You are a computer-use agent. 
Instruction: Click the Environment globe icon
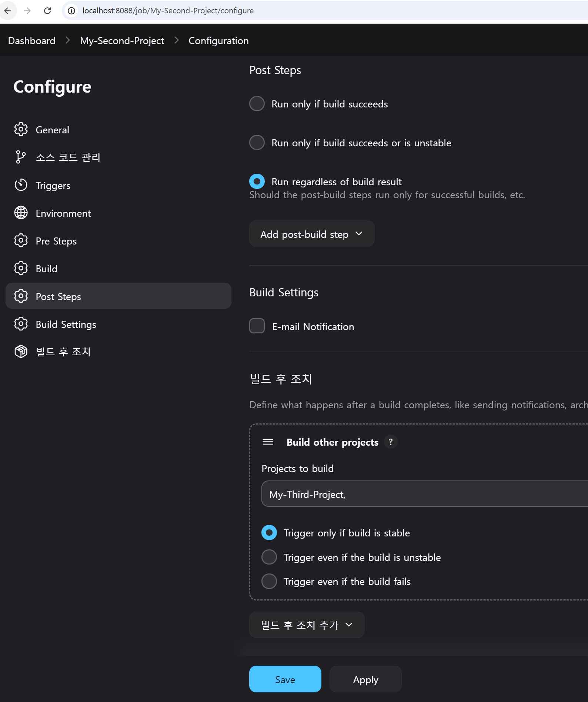[x=21, y=213]
